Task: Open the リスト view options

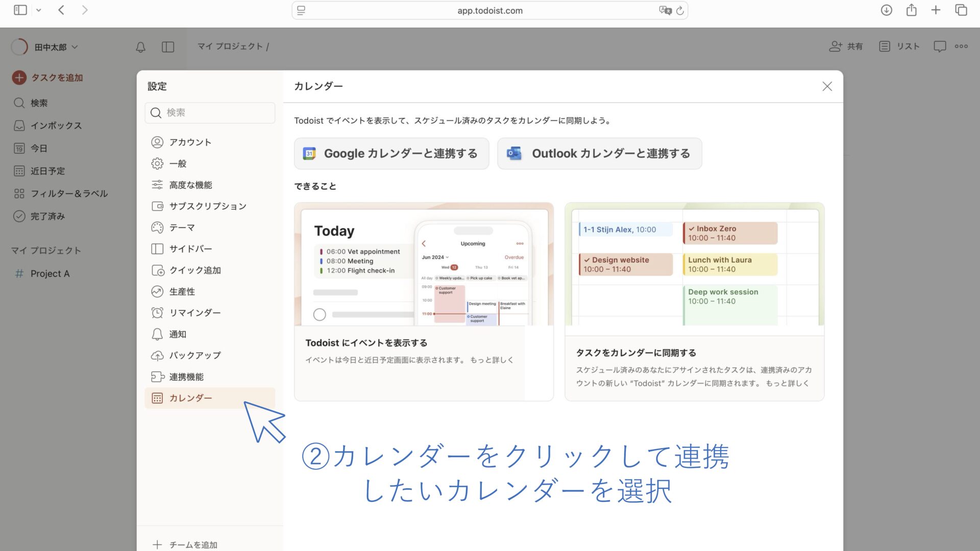Action: [899, 46]
